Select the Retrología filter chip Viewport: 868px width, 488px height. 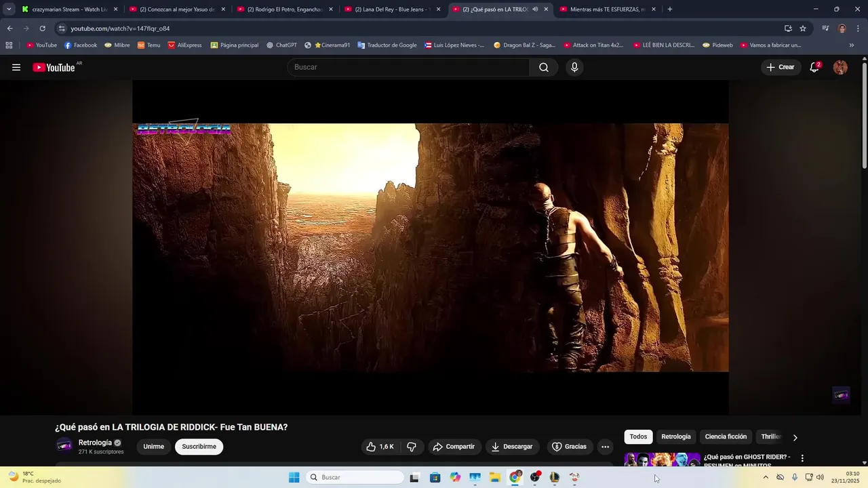676,437
